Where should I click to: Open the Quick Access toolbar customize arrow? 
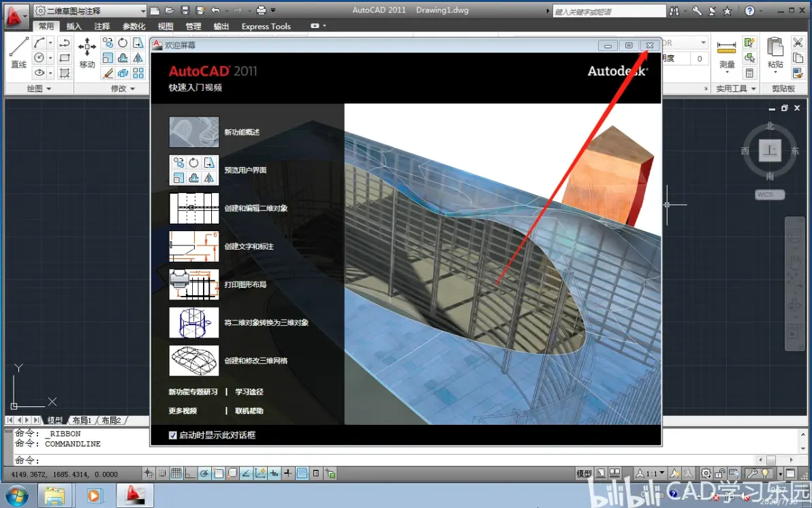pyautogui.click(x=273, y=10)
